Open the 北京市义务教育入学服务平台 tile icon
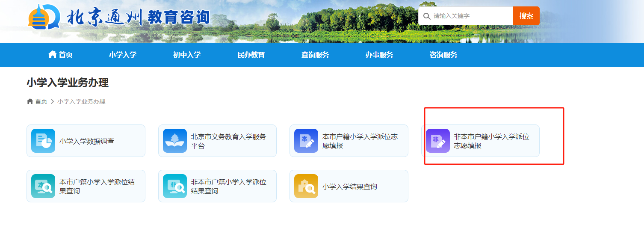Screen dimensions: 644x234 click(x=175, y=141)
